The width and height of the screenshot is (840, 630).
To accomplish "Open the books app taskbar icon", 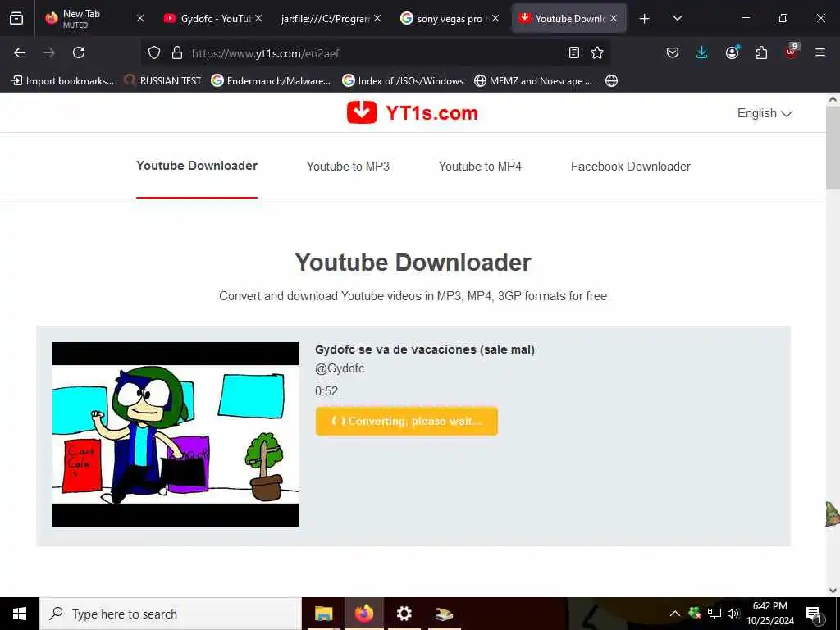I will [x=444, y=614].
